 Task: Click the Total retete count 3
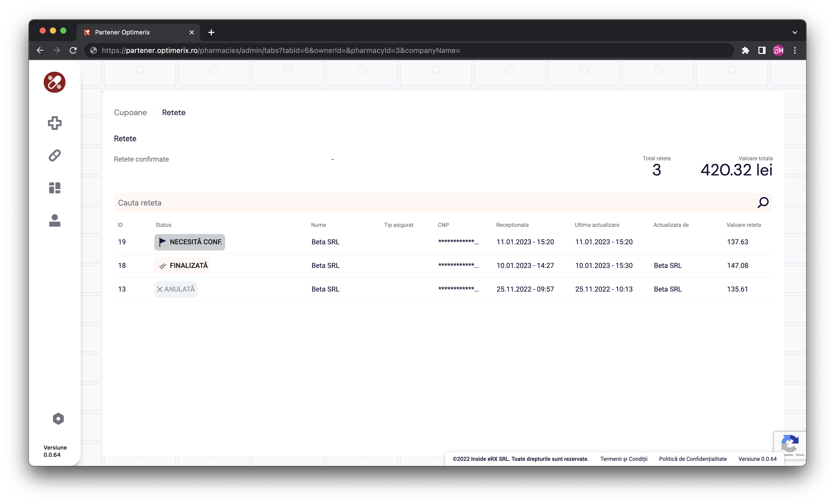pyautogui.click(x=656, y=170)
